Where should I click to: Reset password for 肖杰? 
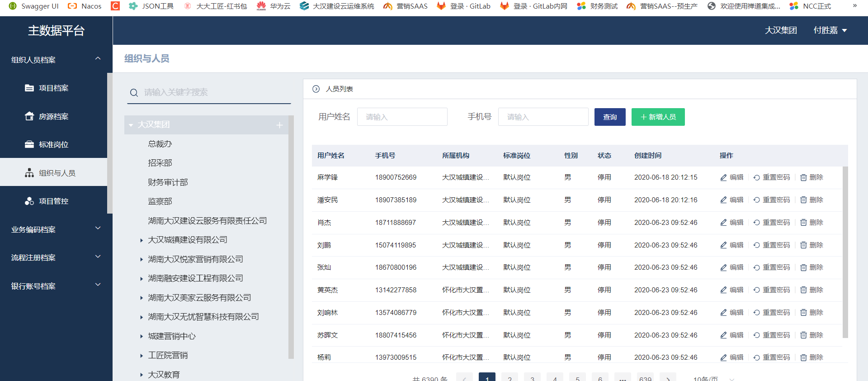pos(772,223)
